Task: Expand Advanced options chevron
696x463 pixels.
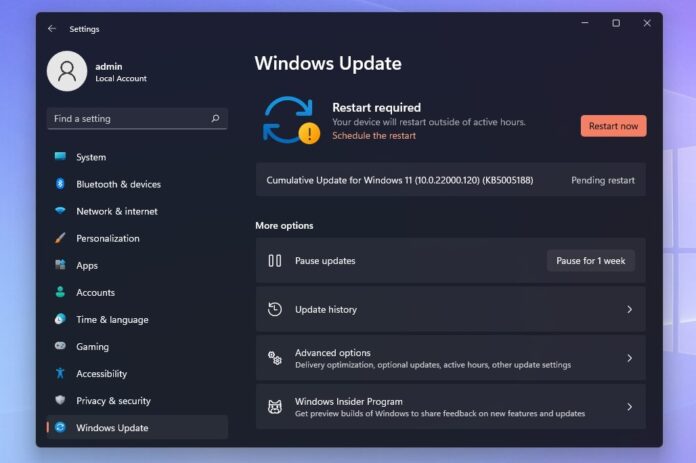Action: click(x=629, y=358)
